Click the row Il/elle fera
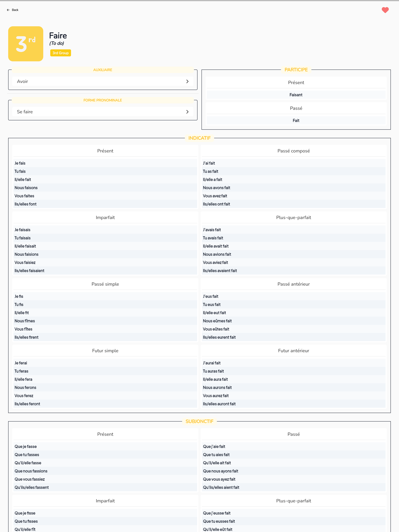 [105, 379]
